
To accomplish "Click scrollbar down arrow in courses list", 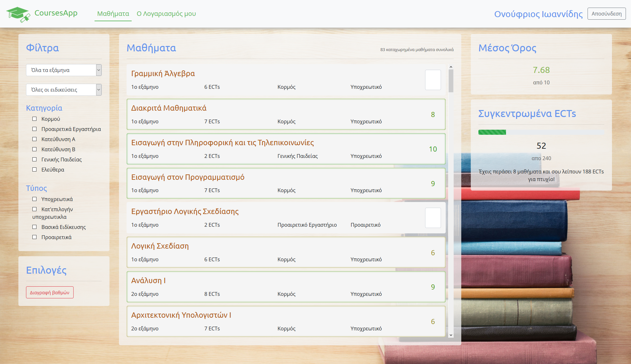I will pos(451,335).
